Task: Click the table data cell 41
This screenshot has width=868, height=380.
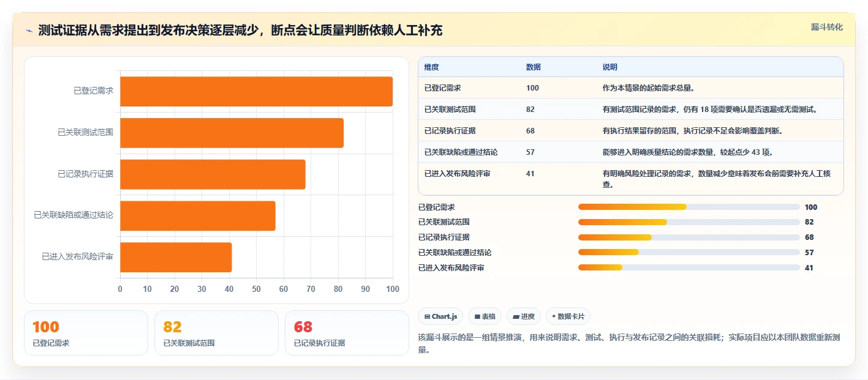Action: click(530, 174)
